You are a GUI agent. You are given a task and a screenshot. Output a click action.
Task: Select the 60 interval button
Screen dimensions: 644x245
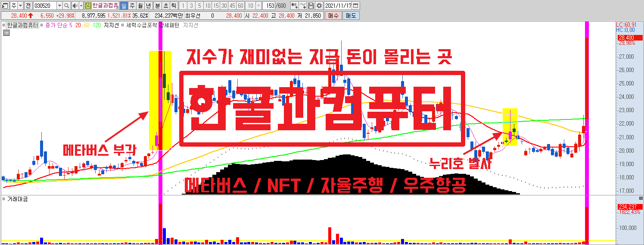tap(240, 6)
